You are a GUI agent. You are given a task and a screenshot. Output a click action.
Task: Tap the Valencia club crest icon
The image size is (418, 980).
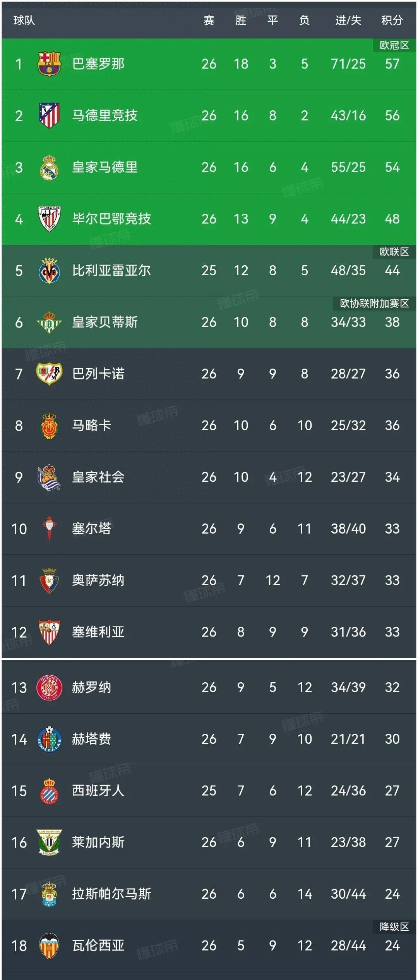(x=49, y=946)
